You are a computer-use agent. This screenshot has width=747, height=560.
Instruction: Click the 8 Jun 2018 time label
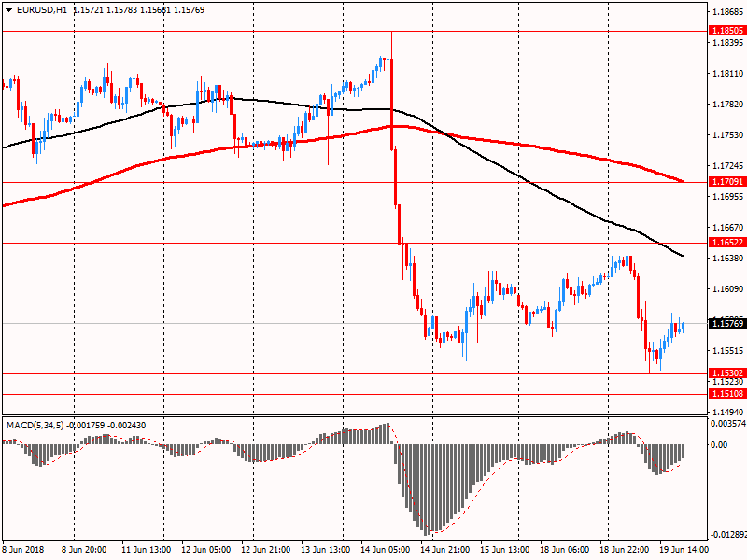click(22, 549)
